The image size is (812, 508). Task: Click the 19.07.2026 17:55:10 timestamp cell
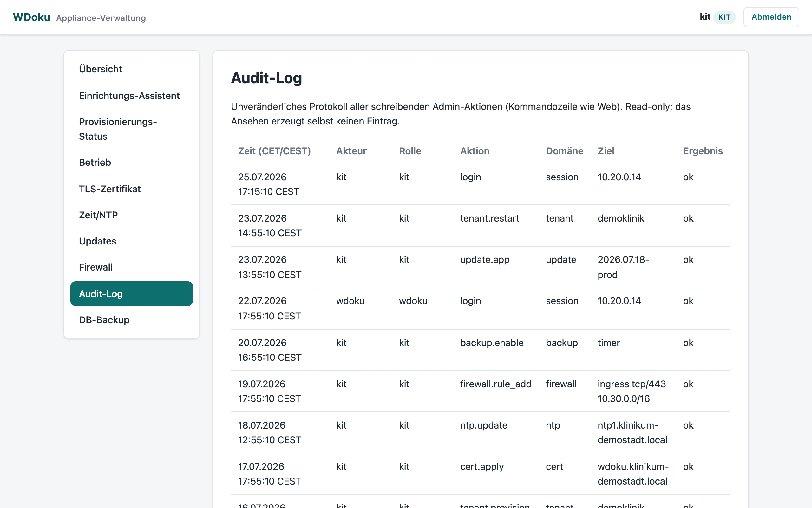(269, 391)
